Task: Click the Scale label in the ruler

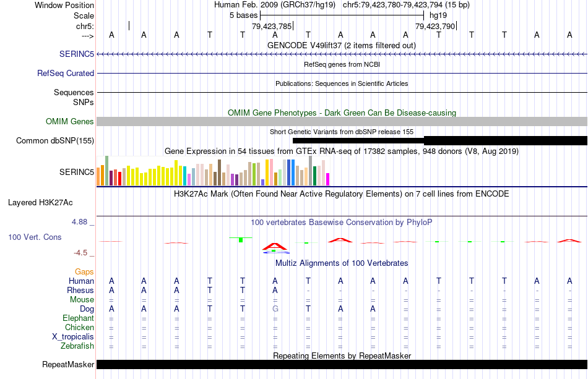Action: coord(84,15)
